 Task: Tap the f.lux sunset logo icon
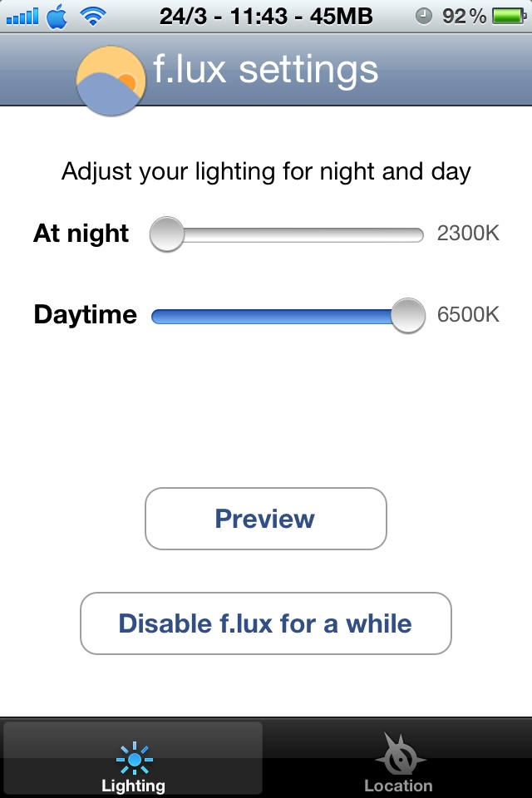click(111, 81)
